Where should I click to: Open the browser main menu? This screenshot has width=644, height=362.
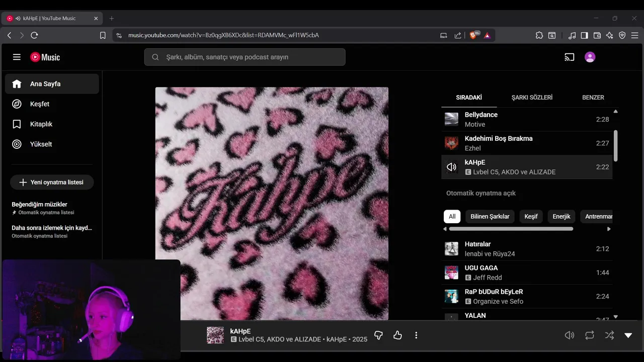click(x=635, y=35)
